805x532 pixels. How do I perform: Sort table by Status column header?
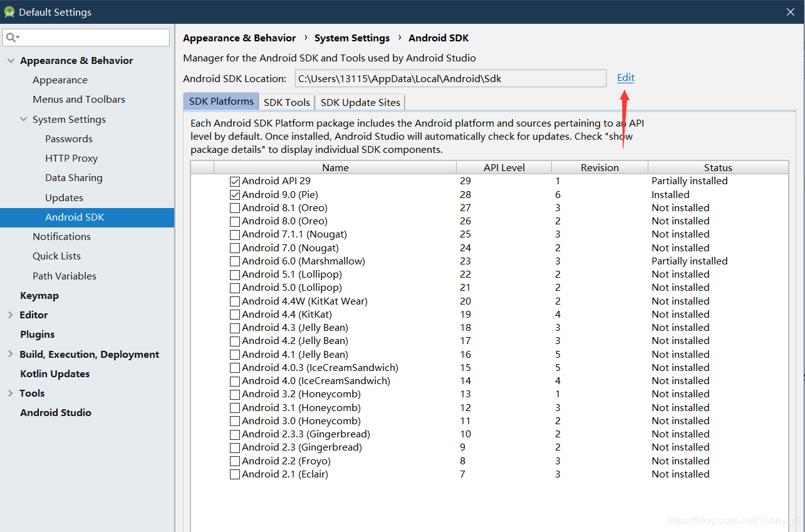pos(718,167)
